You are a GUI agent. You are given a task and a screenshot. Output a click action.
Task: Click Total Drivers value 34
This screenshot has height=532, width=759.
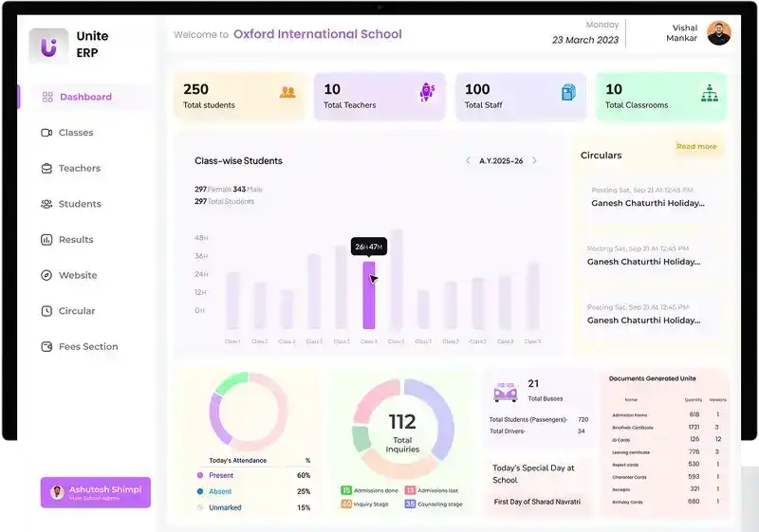tap(581, 431)
